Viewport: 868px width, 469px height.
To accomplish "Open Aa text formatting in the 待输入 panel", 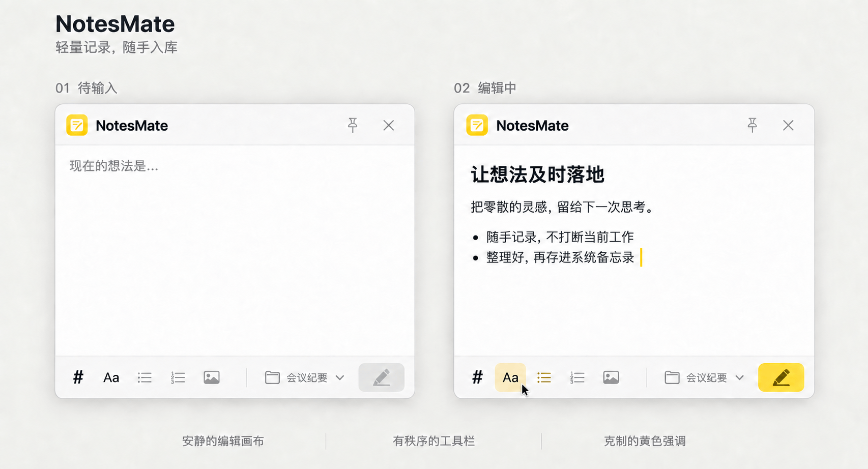I will click(x=111, y=377).
